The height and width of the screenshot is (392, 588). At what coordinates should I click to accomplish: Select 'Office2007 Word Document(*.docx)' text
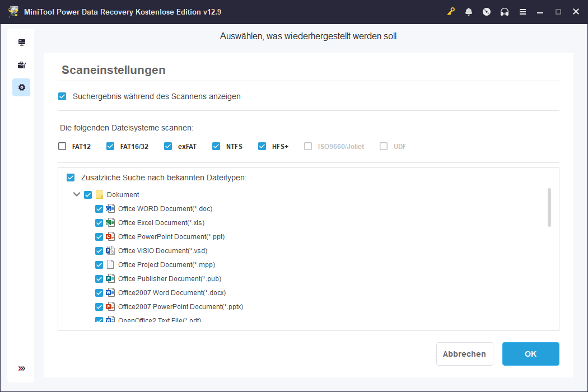(172, 292)
